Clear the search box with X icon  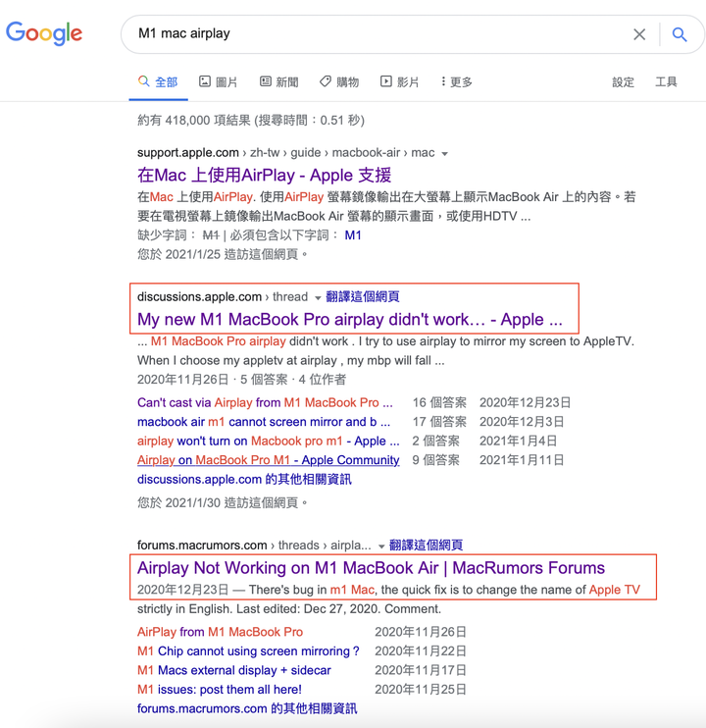[639, 34]
